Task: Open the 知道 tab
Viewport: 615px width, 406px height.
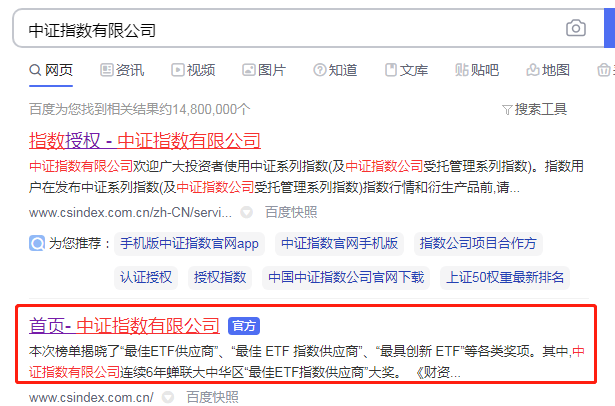Action: [x=335, y=70]
